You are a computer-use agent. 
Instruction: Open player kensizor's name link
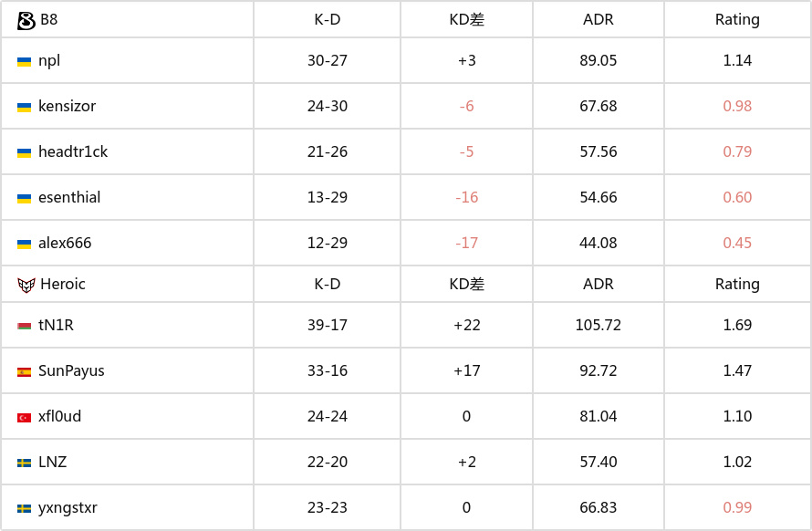(67, 106)
